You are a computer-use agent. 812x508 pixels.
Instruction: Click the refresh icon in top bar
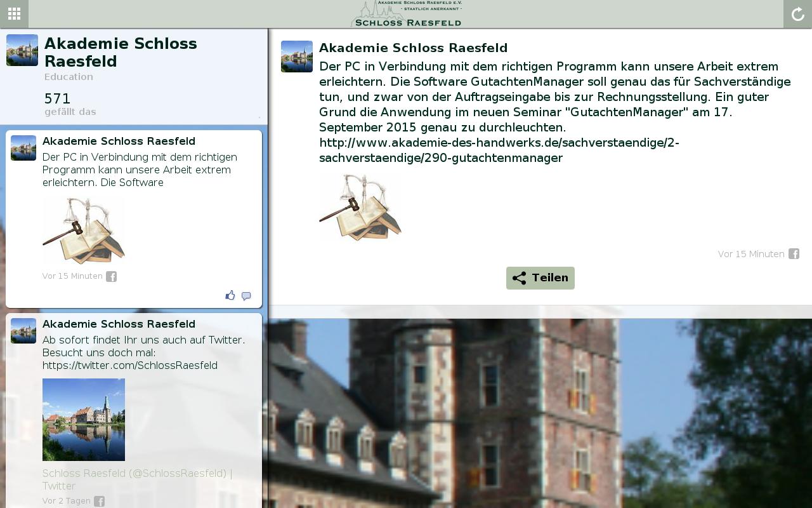(797, 14)
